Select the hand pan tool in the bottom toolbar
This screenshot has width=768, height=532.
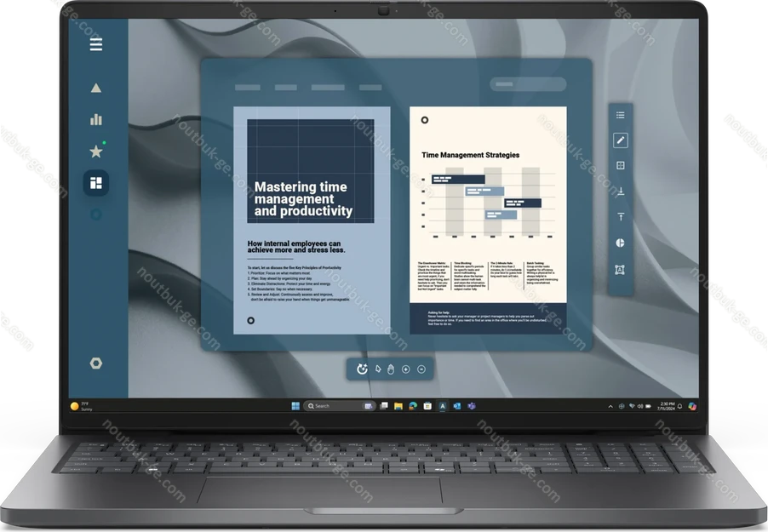pyautogui.click(x=392, y=369)
